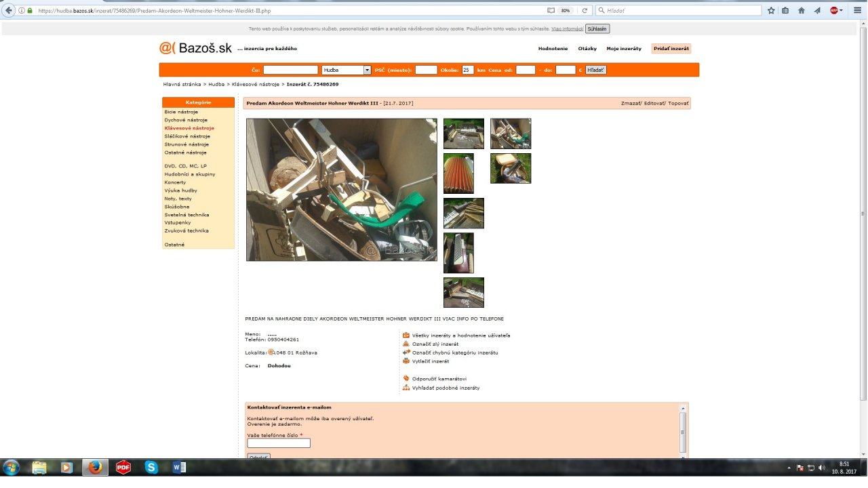
Task: Open File Explorer from taskbar
Action: tap(39, 467)
